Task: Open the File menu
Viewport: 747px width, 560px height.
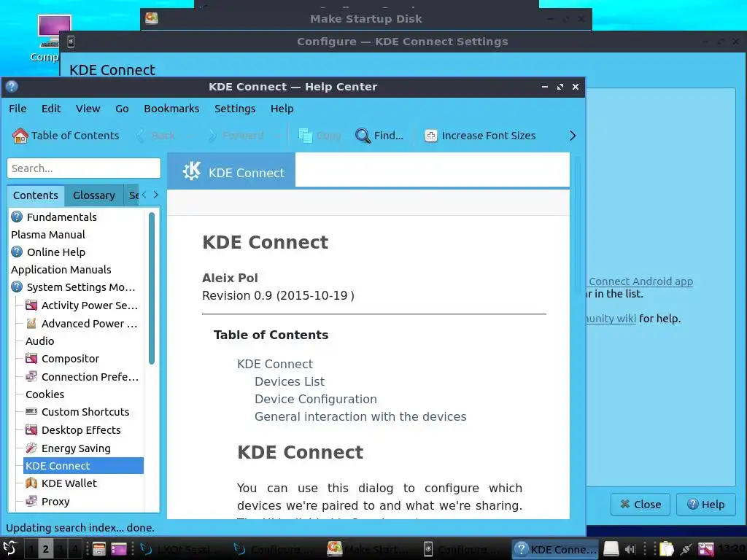Action: pyautogui.click(x=18, y=109)
